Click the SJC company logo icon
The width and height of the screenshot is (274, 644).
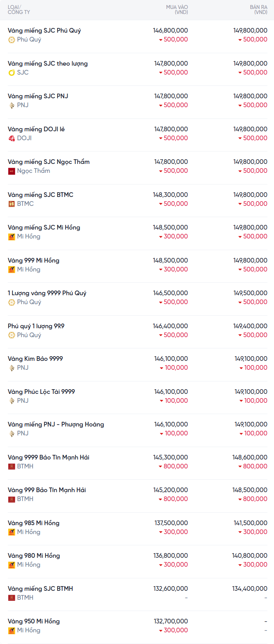pyautogui.click(x=12, y=73)
